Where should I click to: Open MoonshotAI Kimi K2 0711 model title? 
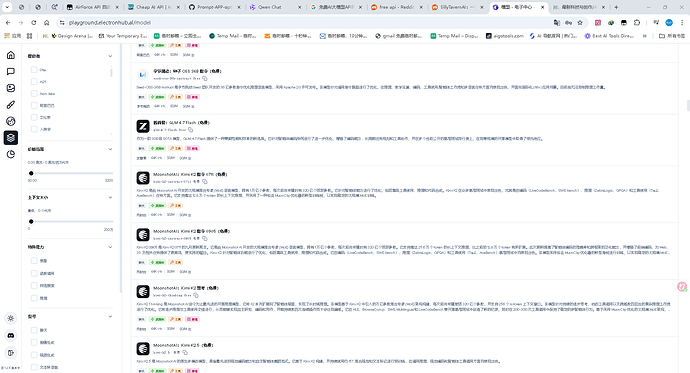pos(190,174)
